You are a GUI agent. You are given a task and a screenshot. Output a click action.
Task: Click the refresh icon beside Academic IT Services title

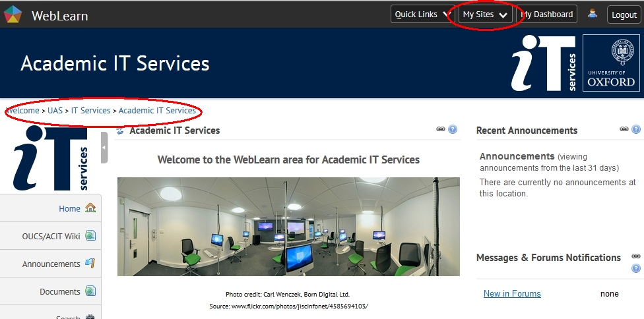tap(121, 131)
